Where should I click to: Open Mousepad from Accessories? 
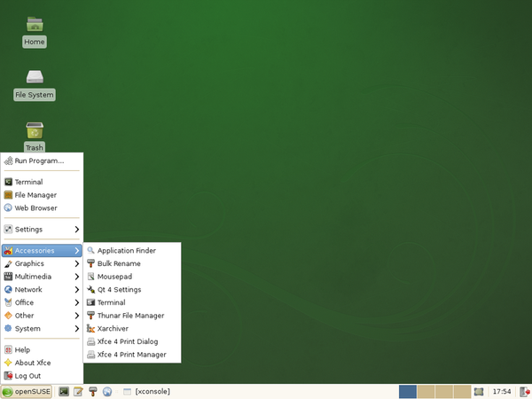(131, 277)
